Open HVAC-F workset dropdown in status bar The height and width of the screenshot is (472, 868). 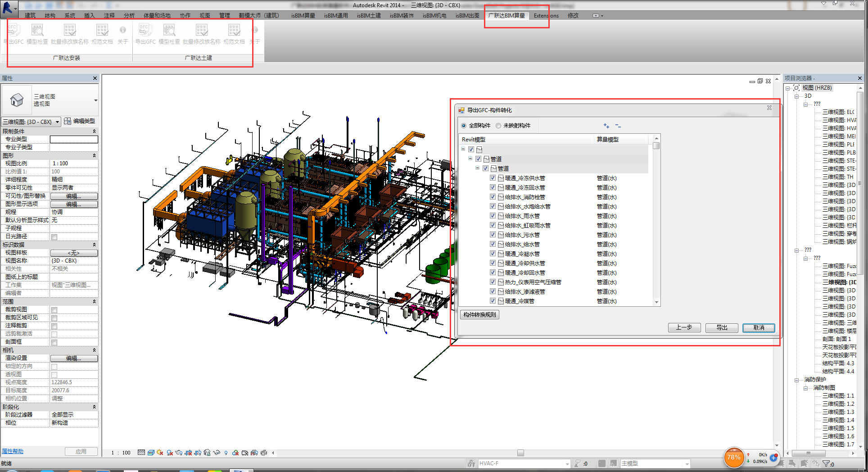(x=567, y=463)
